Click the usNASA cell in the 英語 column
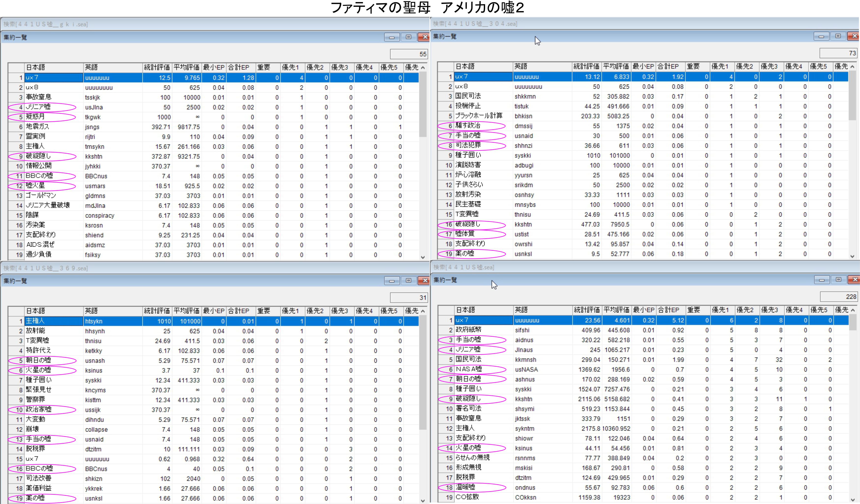The height and width of the screenshot is (504, 860). pyautogui.click(x=527, y=369)
